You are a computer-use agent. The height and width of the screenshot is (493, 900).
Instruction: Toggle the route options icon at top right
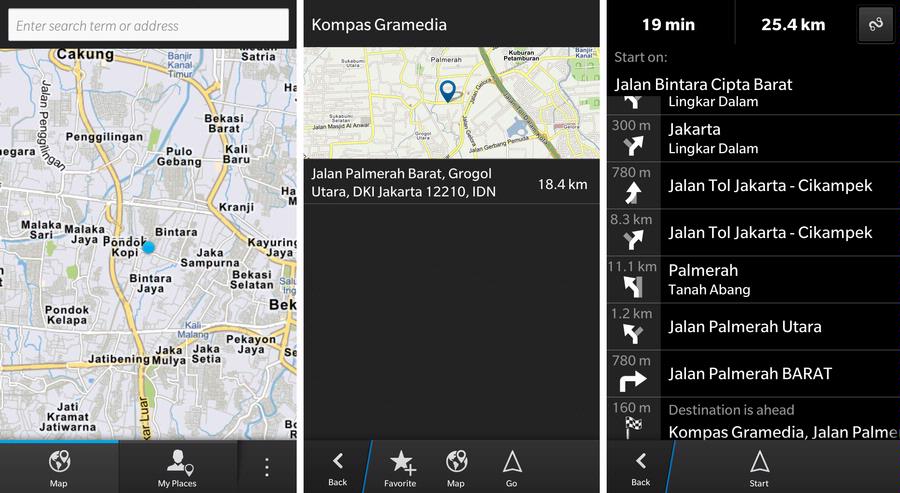(875, 25)
